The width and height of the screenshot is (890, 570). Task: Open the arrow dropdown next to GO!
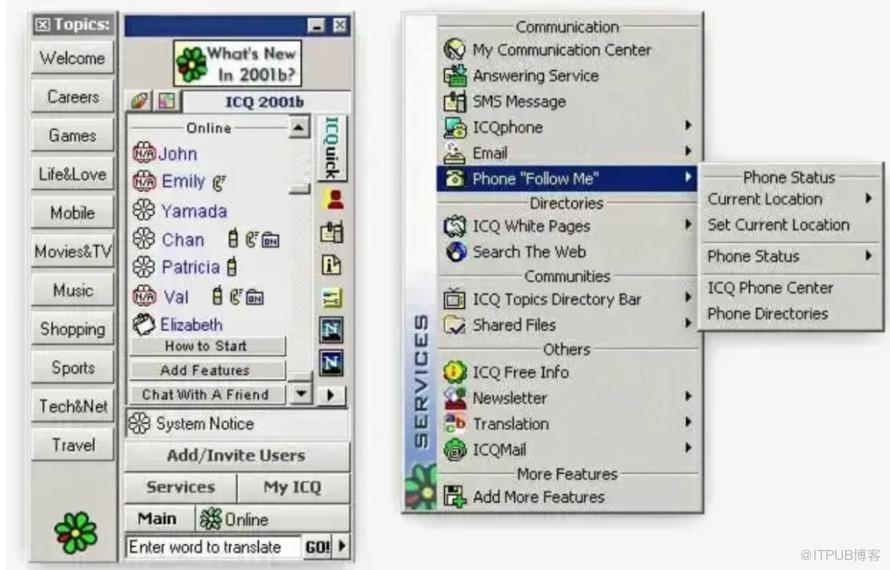342,546
